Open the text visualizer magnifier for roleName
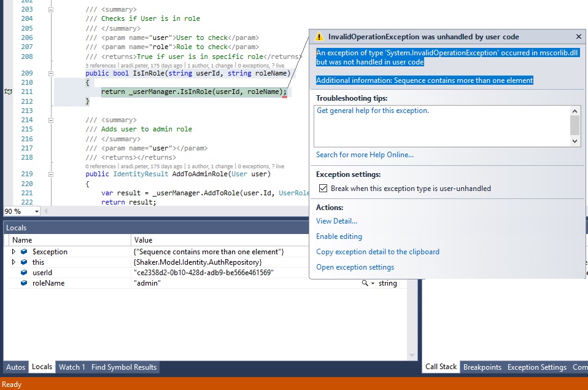This screenshot has height=390, width=588. [x=365, y=283]
